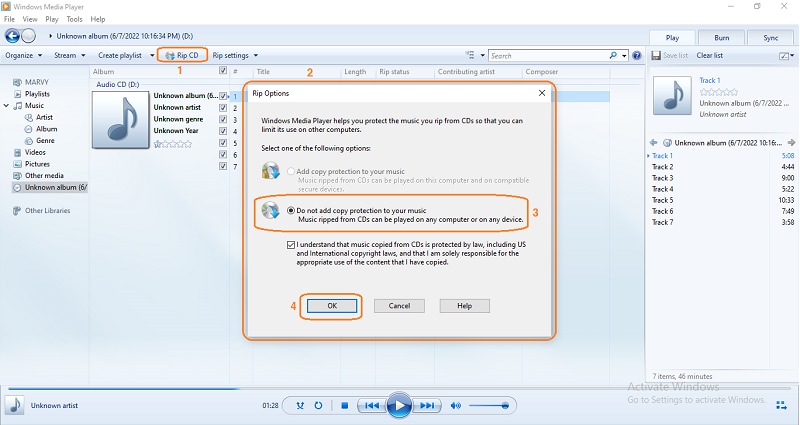
Task: Uncheck the checkbox for track 3
Action: pos(223,119)
